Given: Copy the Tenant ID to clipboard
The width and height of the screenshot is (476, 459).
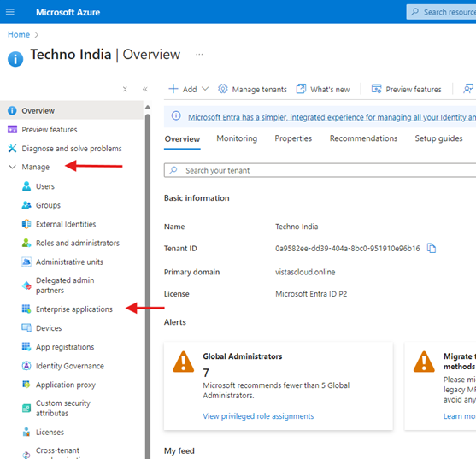Looking at the screenshot, I should [432, 248].
